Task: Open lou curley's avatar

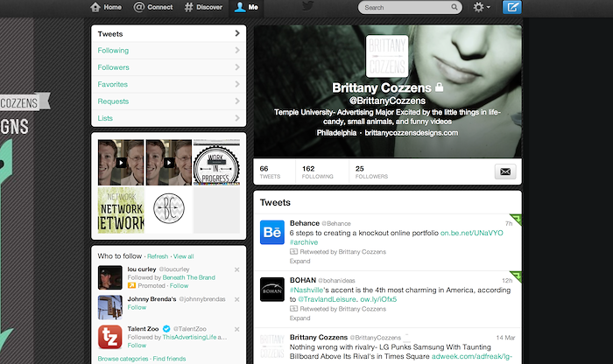Action: click(109, 277)
